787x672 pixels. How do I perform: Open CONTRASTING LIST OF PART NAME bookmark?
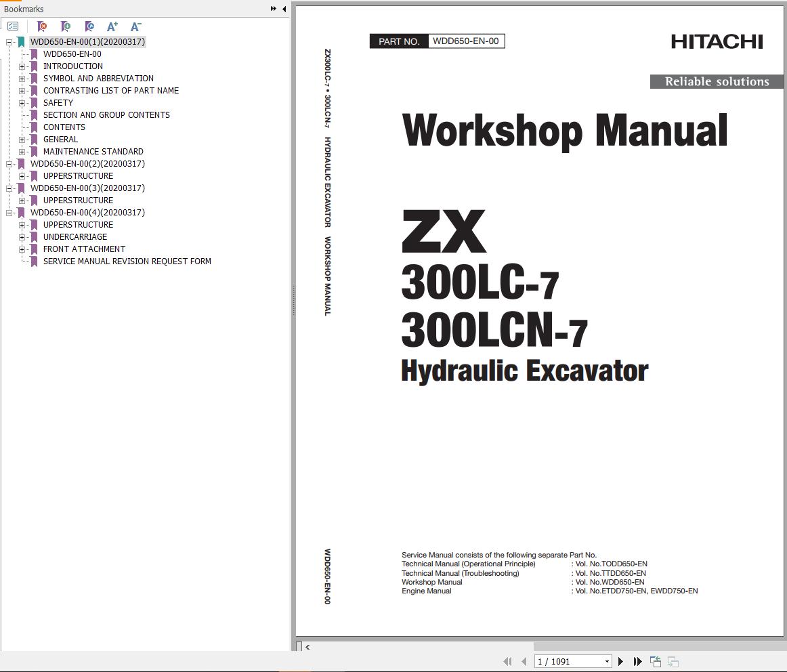coord(111,91)
